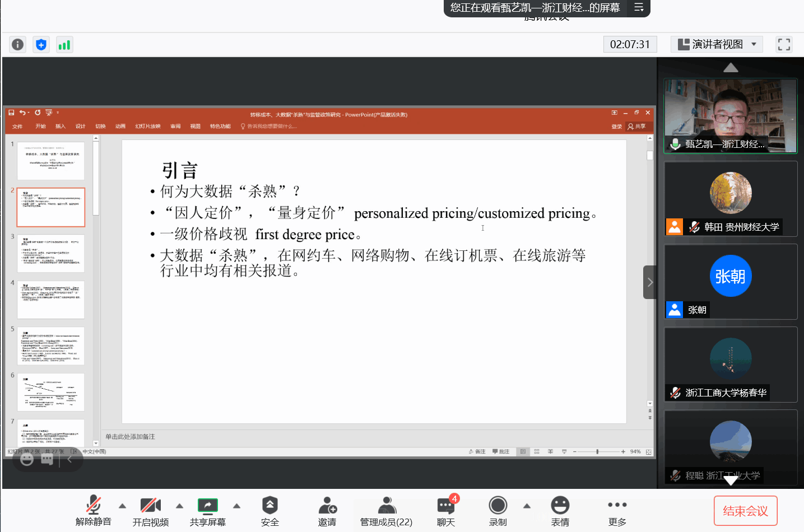Check the green network signal icon
This screenshot has height=532, width=804.
coord(64,44)
